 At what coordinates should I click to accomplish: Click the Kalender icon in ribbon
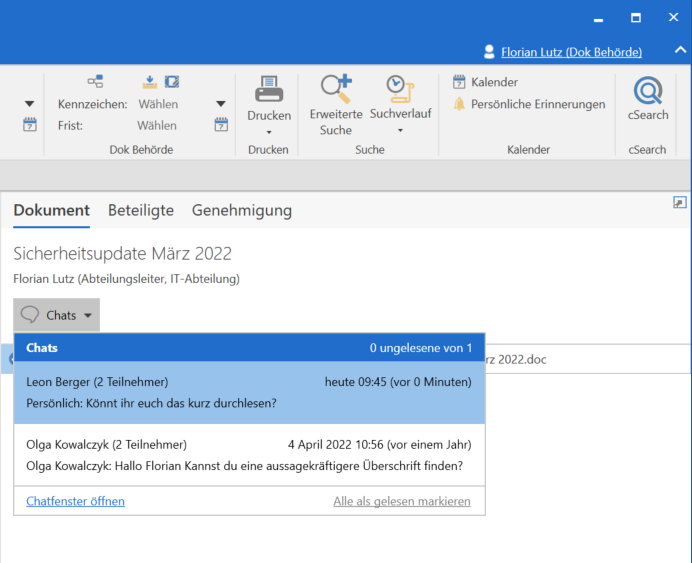coord(459,82)
